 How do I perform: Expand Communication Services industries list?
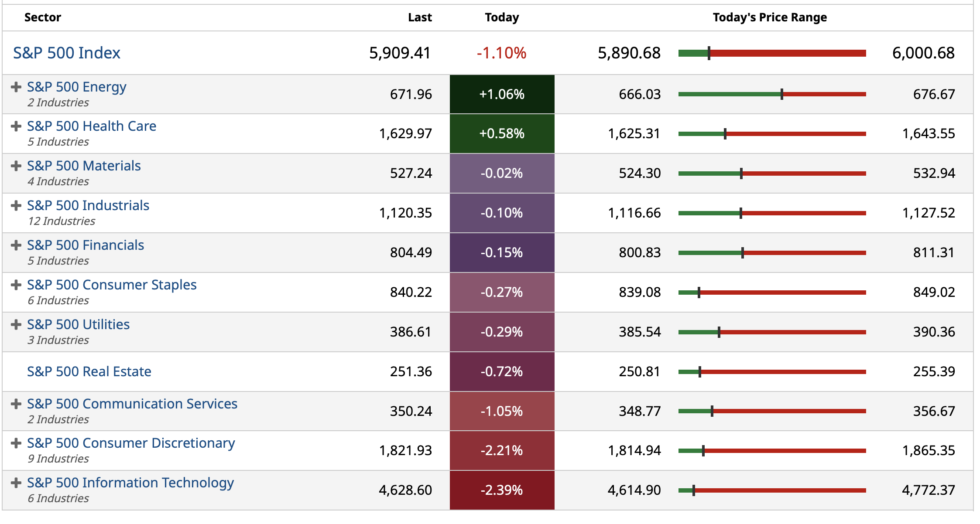coord(16,404)
